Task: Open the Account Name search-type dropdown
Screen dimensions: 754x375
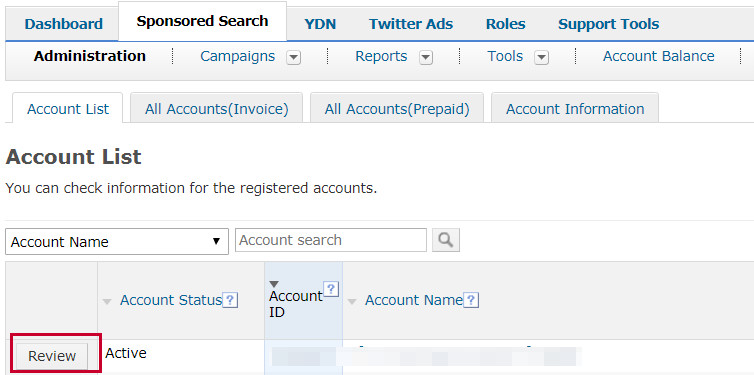Action: [x=117, y=241]
